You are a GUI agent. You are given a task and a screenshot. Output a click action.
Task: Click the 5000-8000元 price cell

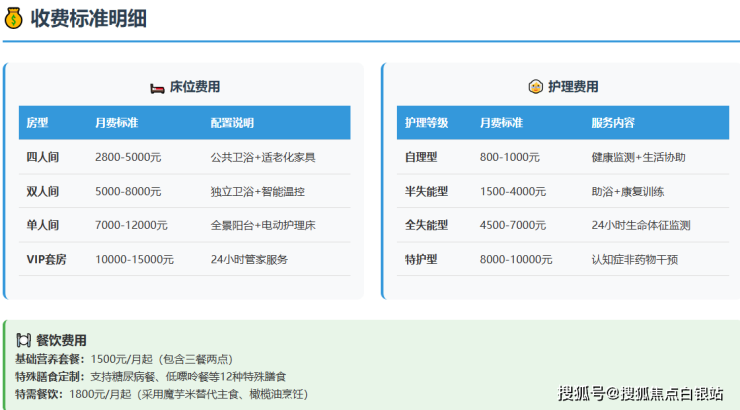128,192
